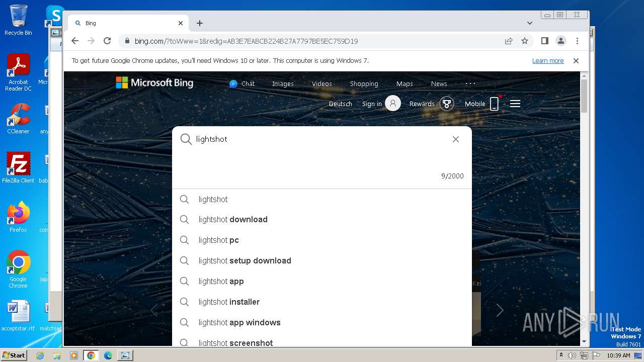Screen dimensions: 644x362
Task: Select suggestion 'lightshot app windows'
Action: pyautogui.click(x=322, y=323)
